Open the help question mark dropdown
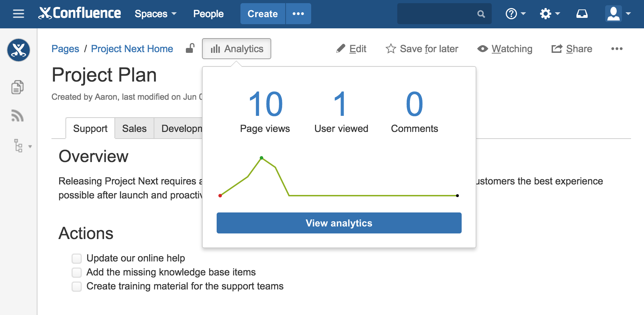The height and width of the screenshot is (315, 644). 516,14
